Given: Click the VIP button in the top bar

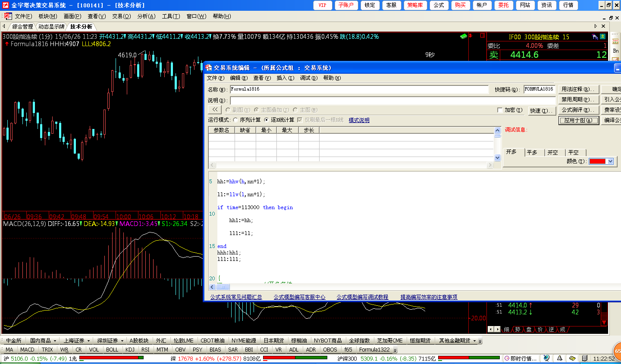Looking at the screenshot, I should tap(322, 5).
